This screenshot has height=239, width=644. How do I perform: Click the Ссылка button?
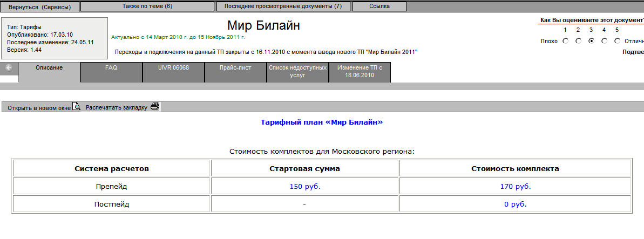point(379,6)
